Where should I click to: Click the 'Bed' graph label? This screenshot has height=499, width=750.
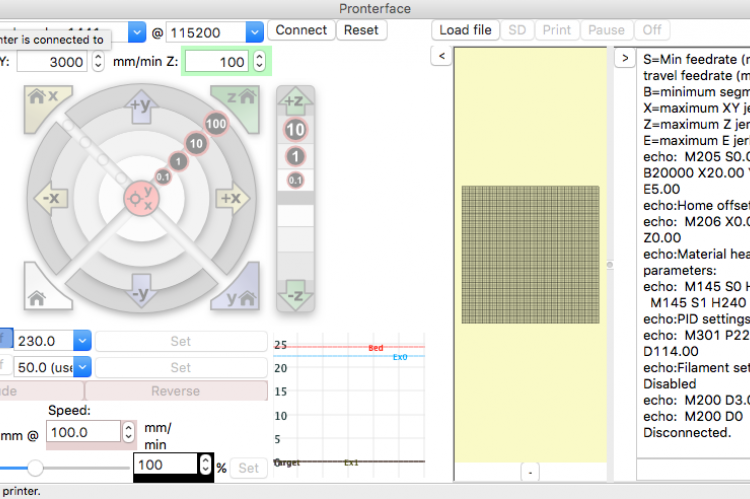click(x=376, y=348)
